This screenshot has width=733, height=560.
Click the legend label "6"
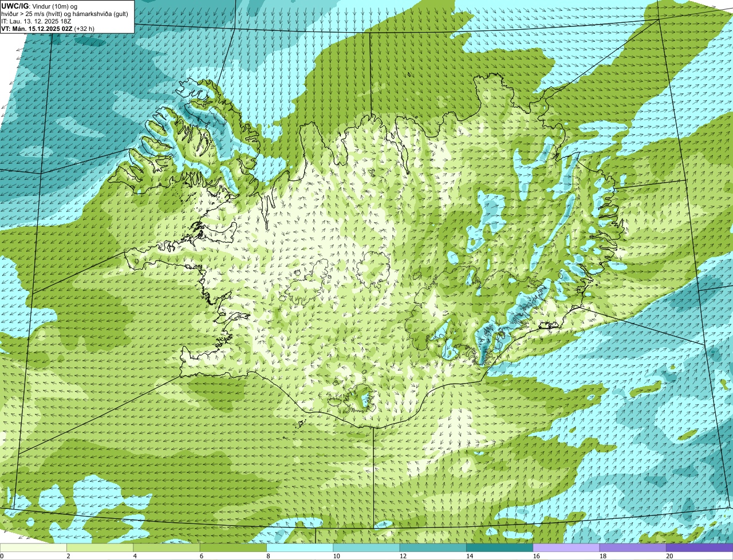(x=202, y=556)
